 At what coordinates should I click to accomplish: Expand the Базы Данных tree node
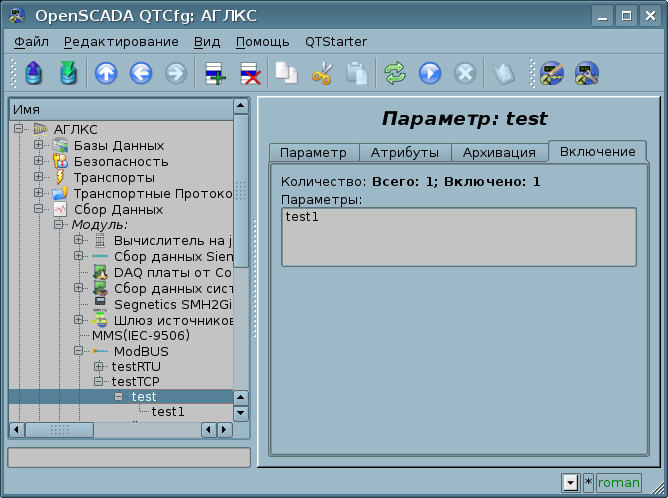39,146
